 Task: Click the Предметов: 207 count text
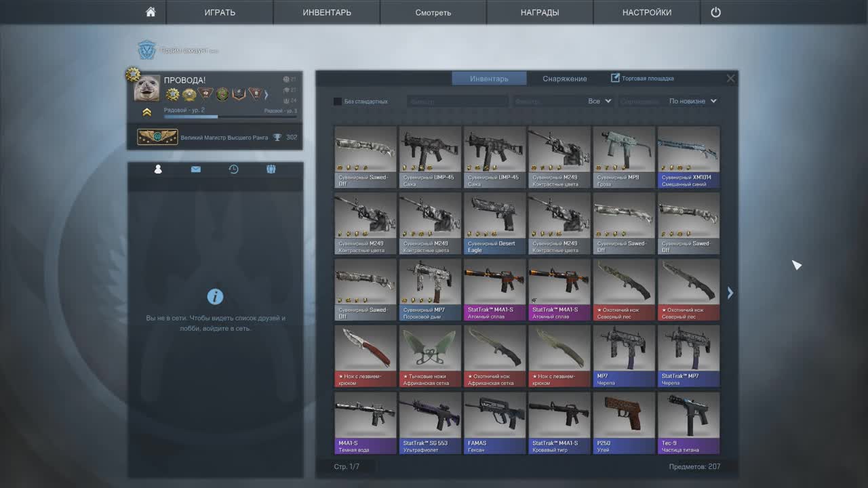point(694,466)
